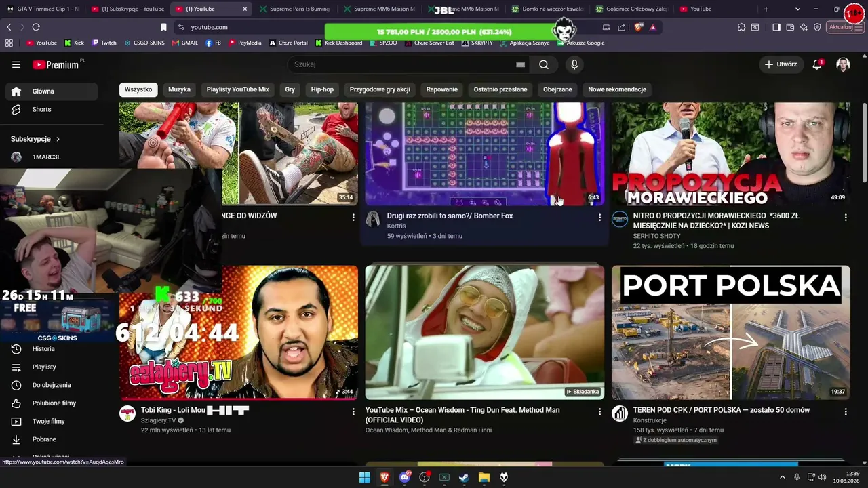Click the magnifier search button
This screenshot has height=488, width=868.
(x=544, y=64)
